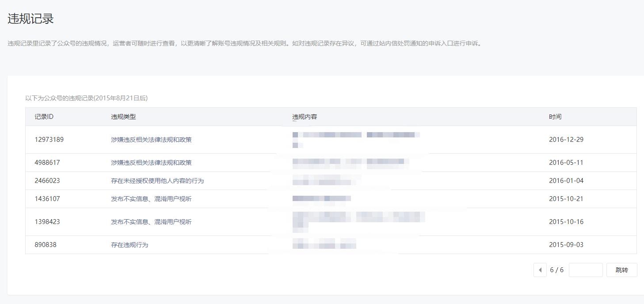644x304 pixels.
Task: Click date 2015-09-03
Action: pyautogui.click(x=566, y=245)
